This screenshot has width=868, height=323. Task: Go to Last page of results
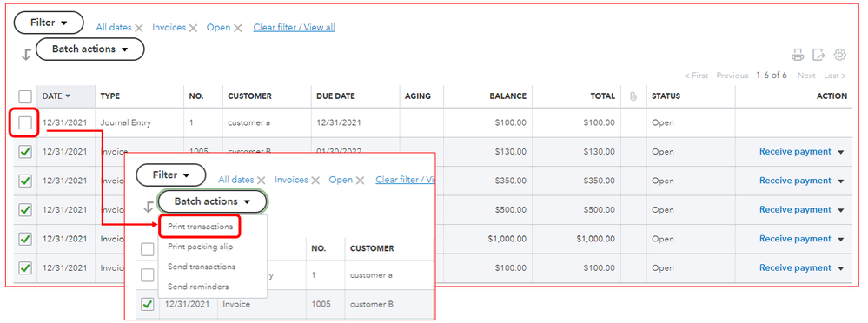point(835,76)
